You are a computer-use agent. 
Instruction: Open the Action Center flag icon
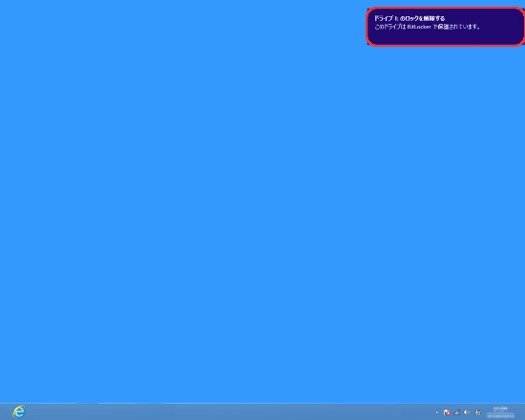447,412
